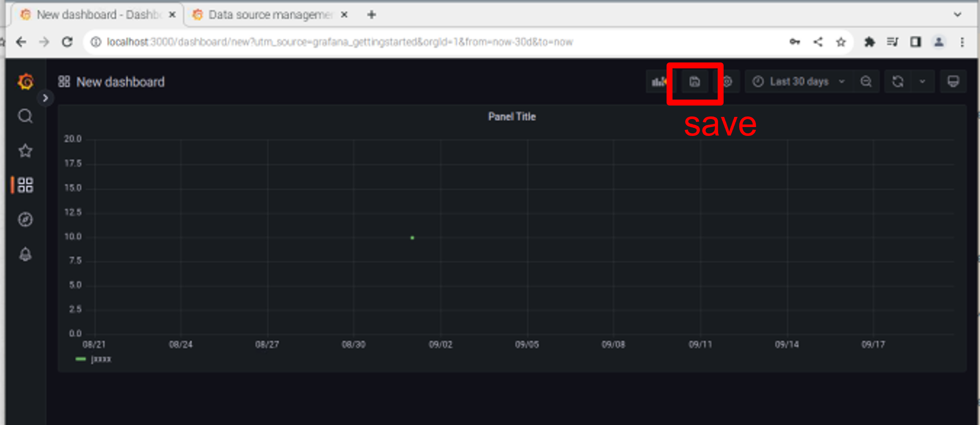Open the Explore compass icon
Screen dimensions: 980x425
pyautogui.click(x=25, y=219)
